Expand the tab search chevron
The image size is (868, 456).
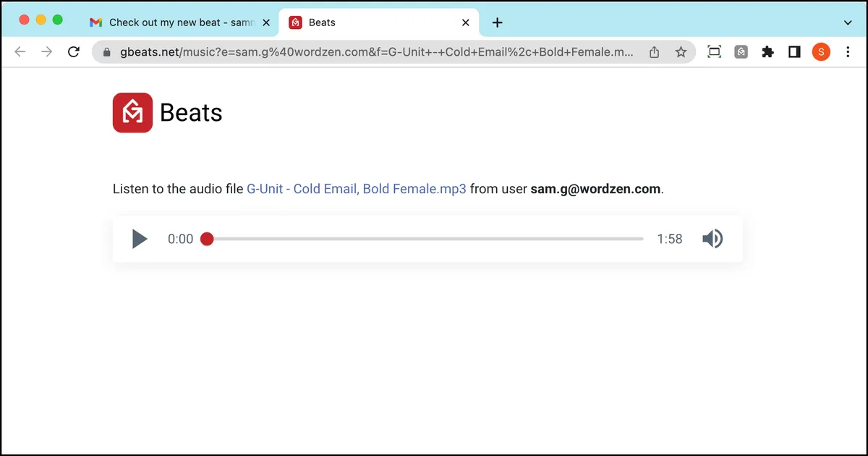tap(848, 22)
